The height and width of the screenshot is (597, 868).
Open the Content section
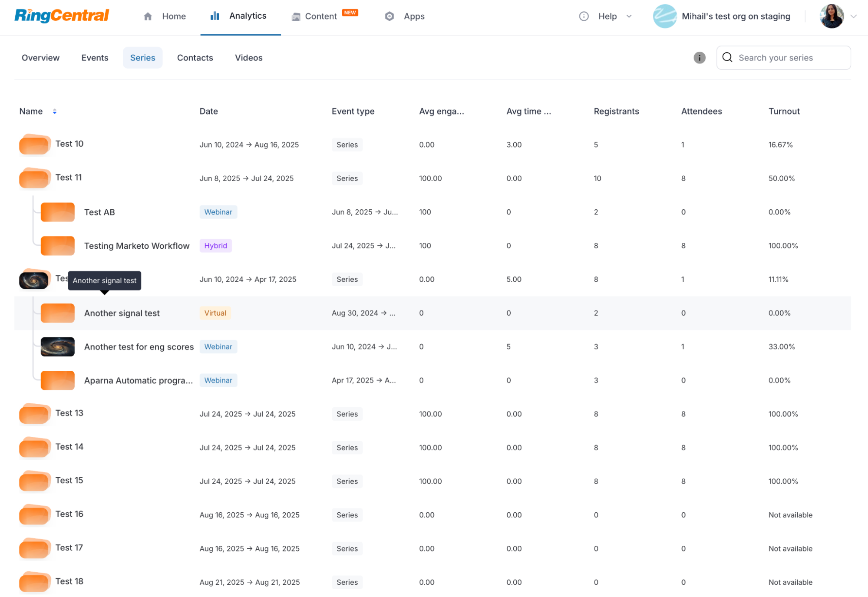click(320, 16)
